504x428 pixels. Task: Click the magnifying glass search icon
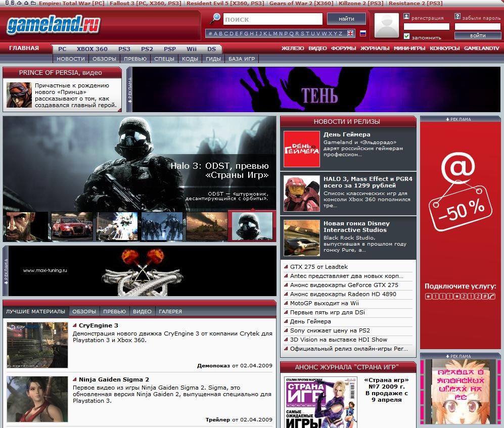[x=215, y=19]
